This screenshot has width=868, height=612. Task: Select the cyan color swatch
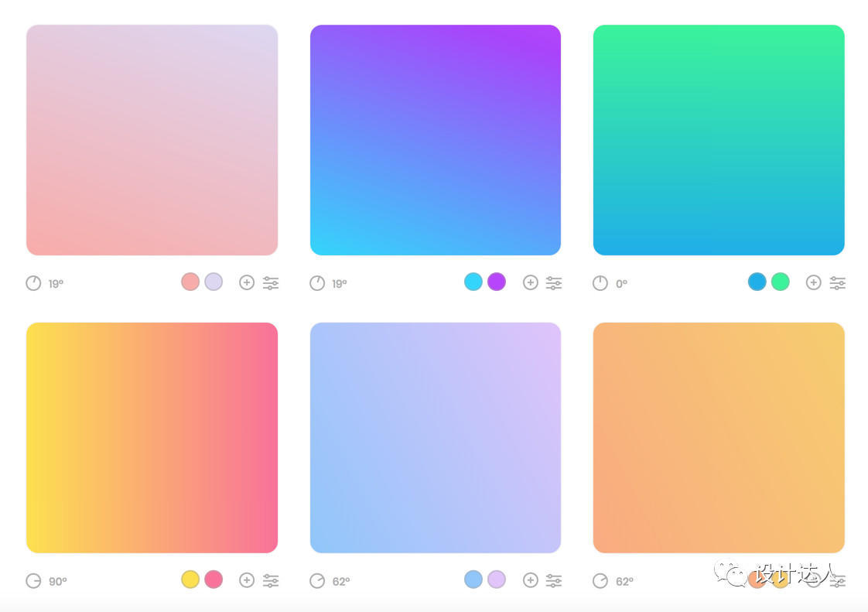[473, 282]
